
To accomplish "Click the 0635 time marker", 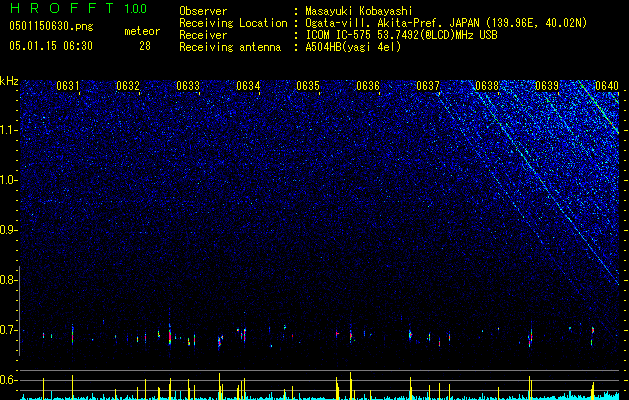I will tap(308, 86).
